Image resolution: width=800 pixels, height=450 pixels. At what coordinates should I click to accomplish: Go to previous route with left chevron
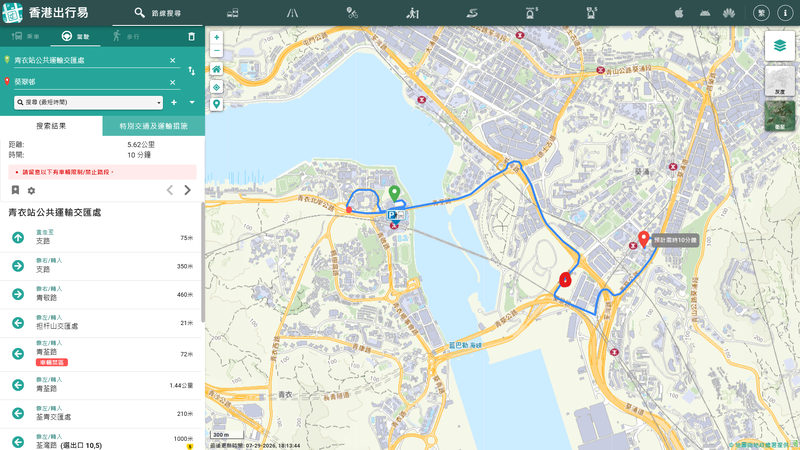pos(170,190)
